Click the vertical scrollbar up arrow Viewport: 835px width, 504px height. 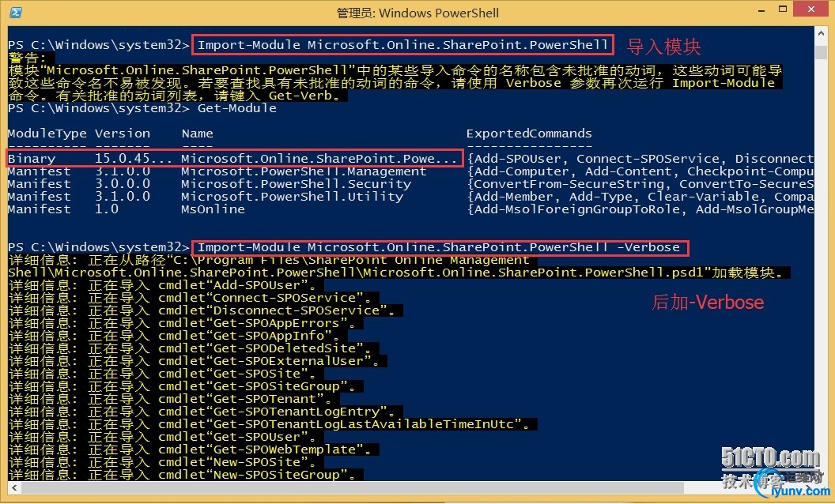point(821,33)
